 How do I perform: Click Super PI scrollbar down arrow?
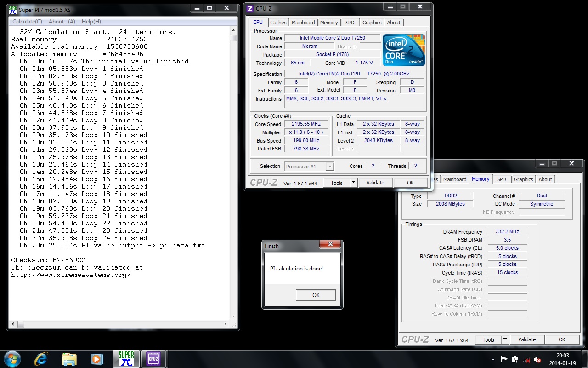233,316
